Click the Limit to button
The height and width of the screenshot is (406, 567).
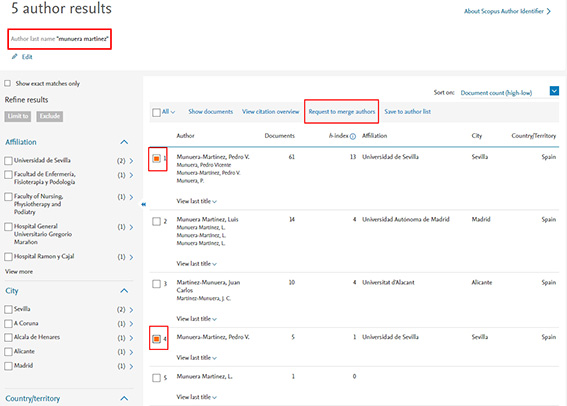coord(18,116)
